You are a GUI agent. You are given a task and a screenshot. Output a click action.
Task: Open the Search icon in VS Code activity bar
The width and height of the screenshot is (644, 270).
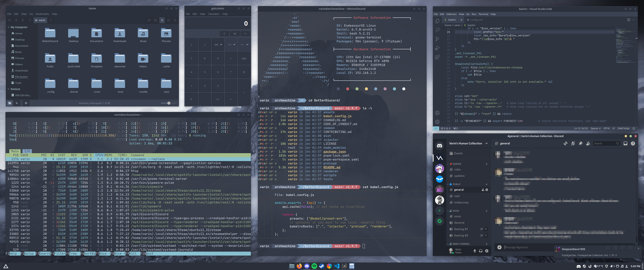click(437, 30)
